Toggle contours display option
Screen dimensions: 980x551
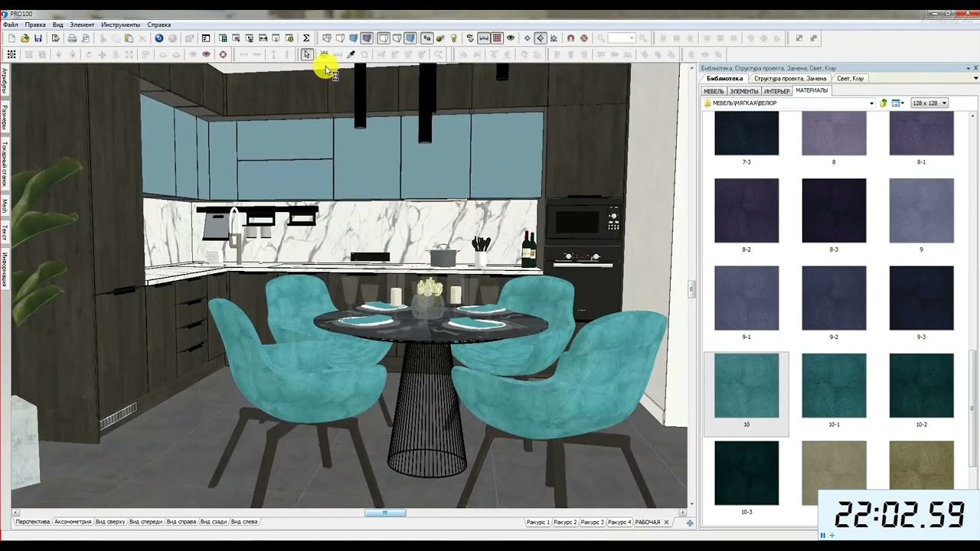coord(384,38)
